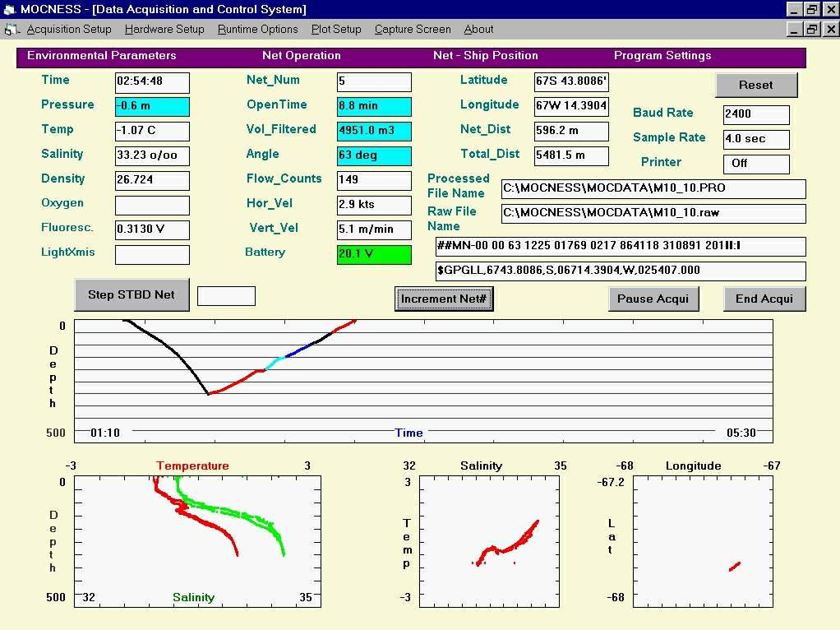This screenshot has width=840, height=630.
Task: Click the Program Settings header
Action: tap(662, 56)
